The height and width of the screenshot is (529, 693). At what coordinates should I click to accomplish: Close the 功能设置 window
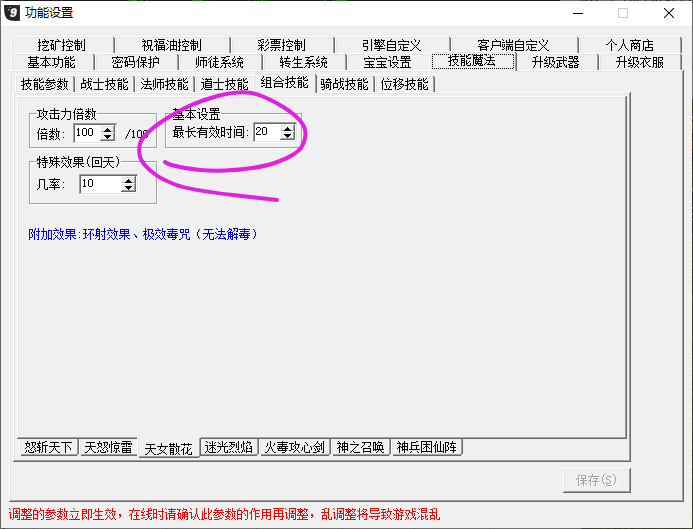[667, 14]
